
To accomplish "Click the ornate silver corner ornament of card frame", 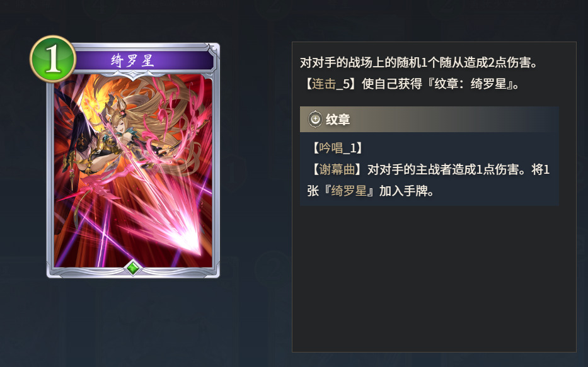I will tap(211, 52).
